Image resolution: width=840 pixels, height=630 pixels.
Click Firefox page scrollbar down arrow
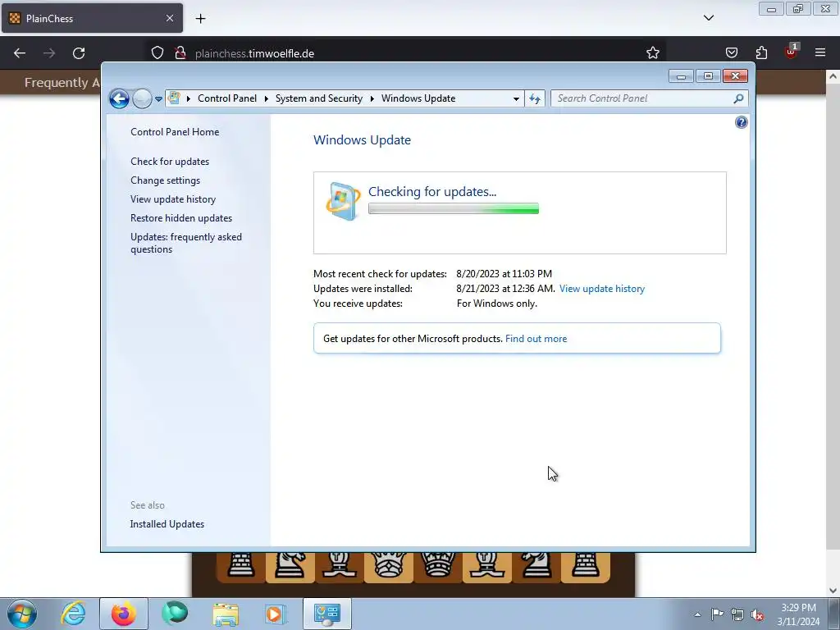(x=833, y=591)
